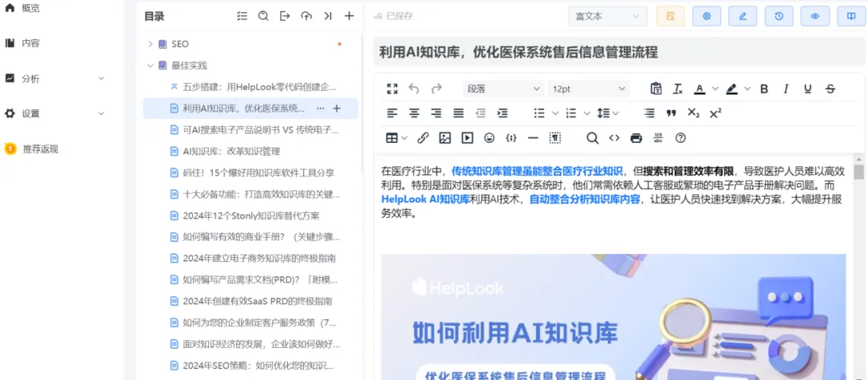The image size is (868, 380).
Task: Click the checklist icon in 目录 header
Action: (x=242, y=16)
